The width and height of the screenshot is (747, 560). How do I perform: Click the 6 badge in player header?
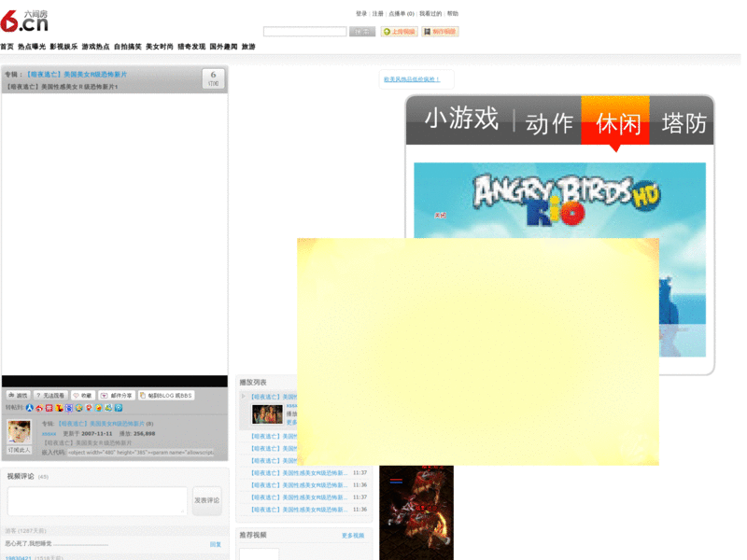click(214, 78)
